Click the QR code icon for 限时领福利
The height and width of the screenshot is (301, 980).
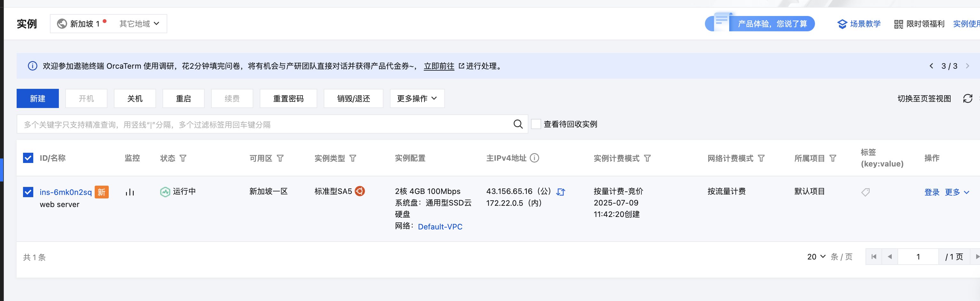898,24
